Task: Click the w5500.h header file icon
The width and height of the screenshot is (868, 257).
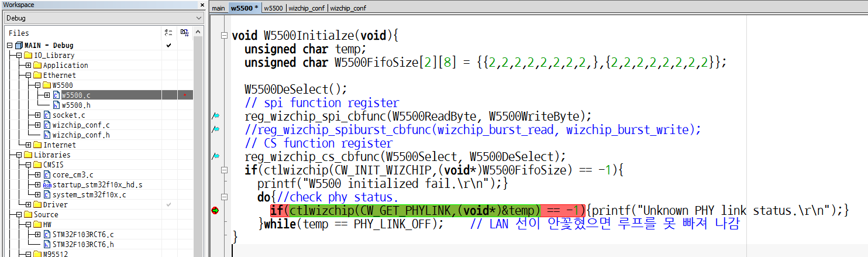Action: 56,105
